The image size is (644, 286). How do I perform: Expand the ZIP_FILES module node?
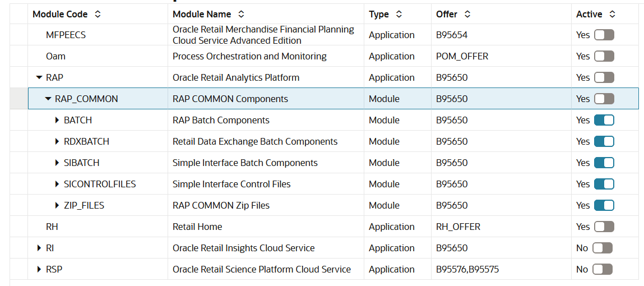click(x=58, y=205)
